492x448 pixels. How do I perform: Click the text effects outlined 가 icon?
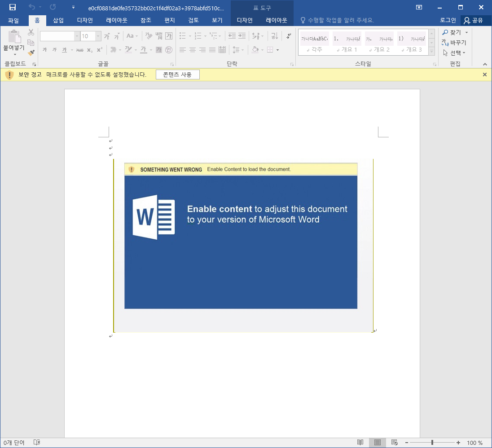pyautogui.click(x=113, y=49)
